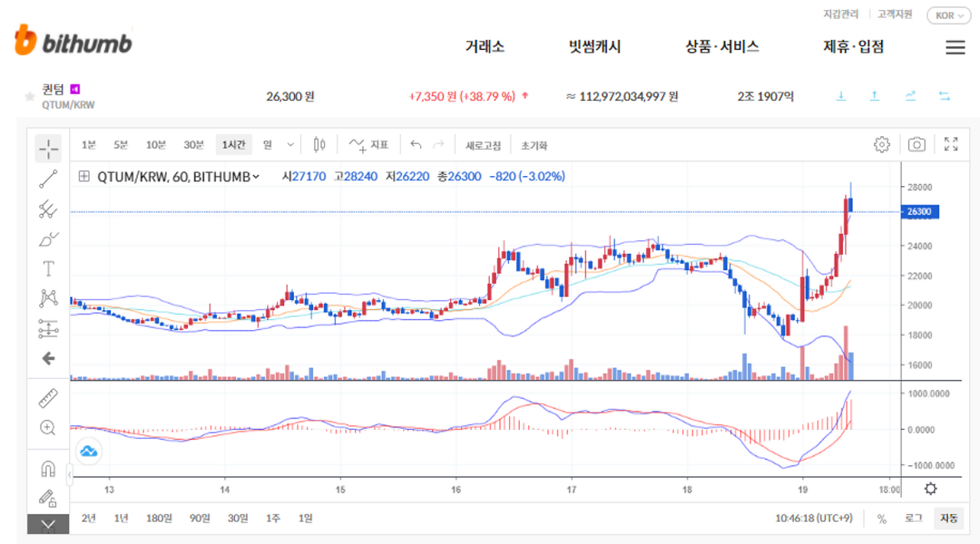The height and width of the screenshot is (544, 980).
Task: Click the 초기화 reset button
Action: [x=534, y=145]
